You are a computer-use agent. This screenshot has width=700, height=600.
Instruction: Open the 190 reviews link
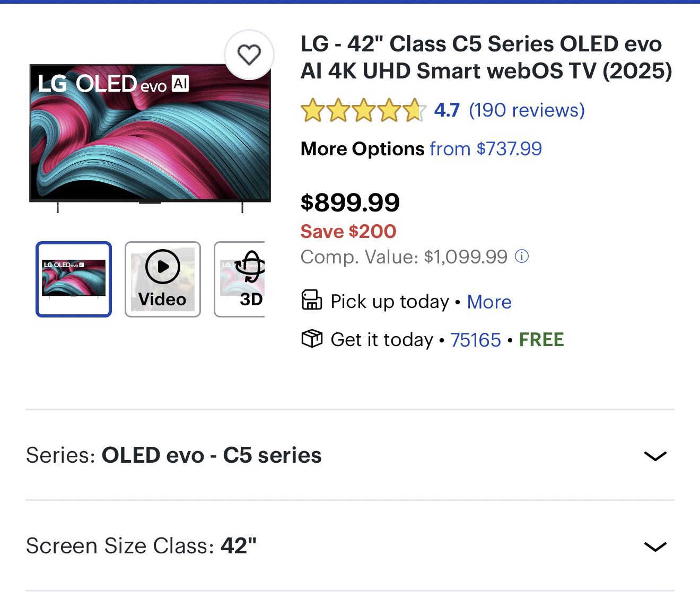(x=527, y=110)
